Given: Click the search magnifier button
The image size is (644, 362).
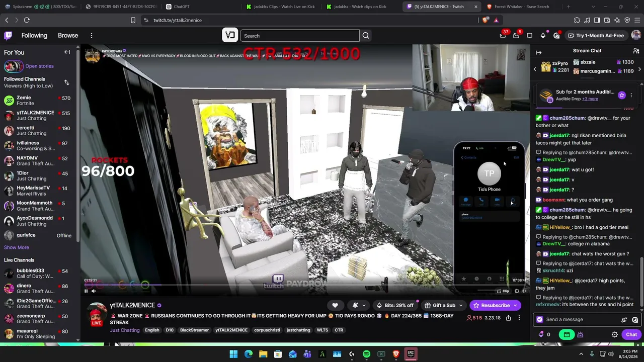Looking at the screenshot, I should coord(366,36).
